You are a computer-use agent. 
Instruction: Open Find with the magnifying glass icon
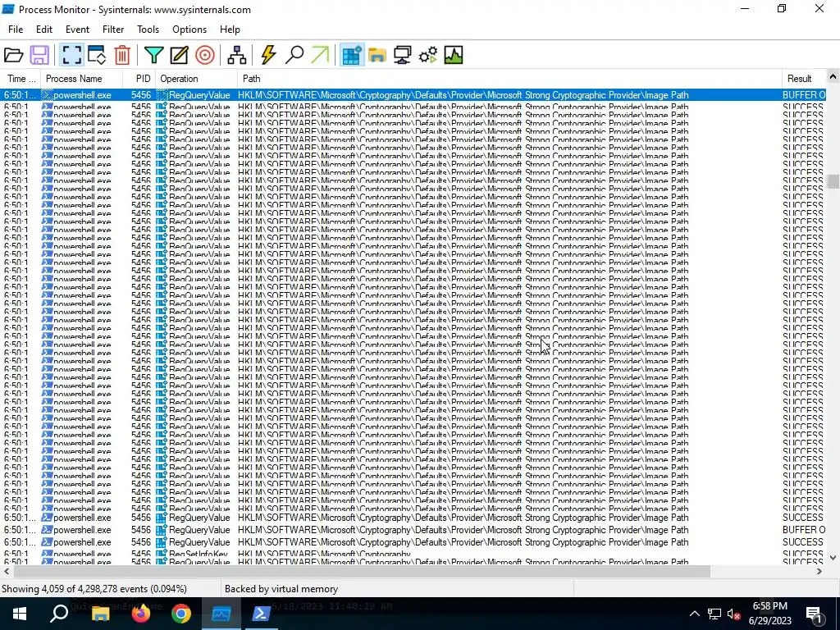tap(294, 55)
